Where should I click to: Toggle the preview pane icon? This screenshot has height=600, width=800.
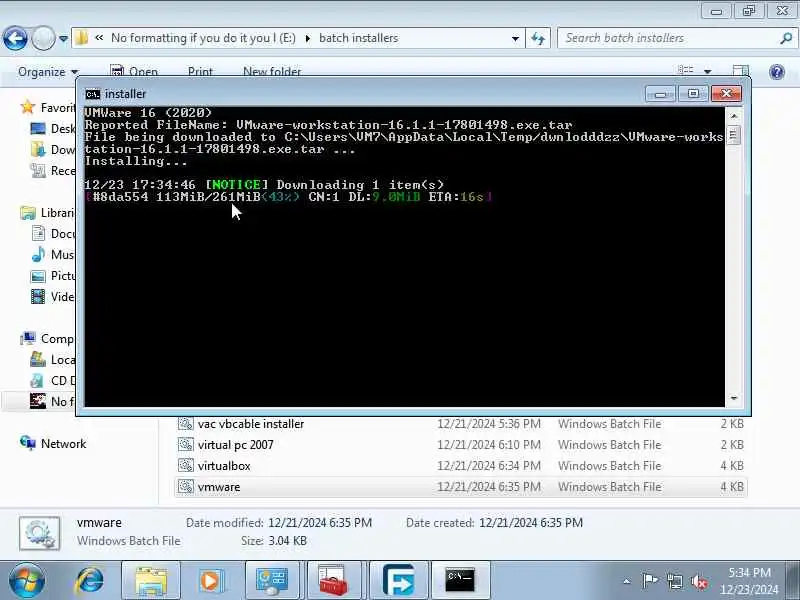coord(740,71)
